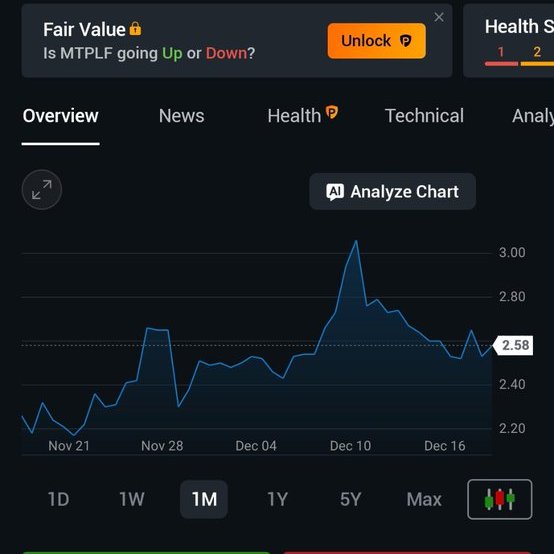
Task: Click the 2.80 price axis label
Action: pos(512,296)
